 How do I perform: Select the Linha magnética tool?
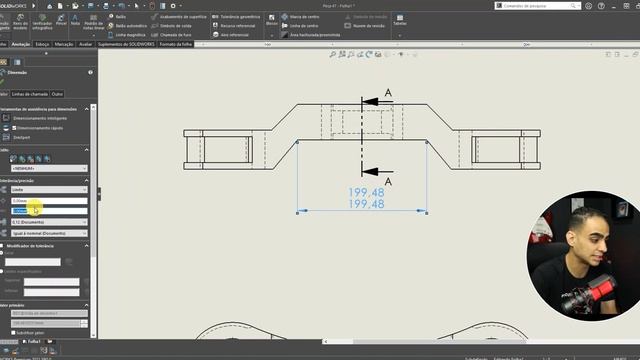pyautogui.click(x=126, y=35)
